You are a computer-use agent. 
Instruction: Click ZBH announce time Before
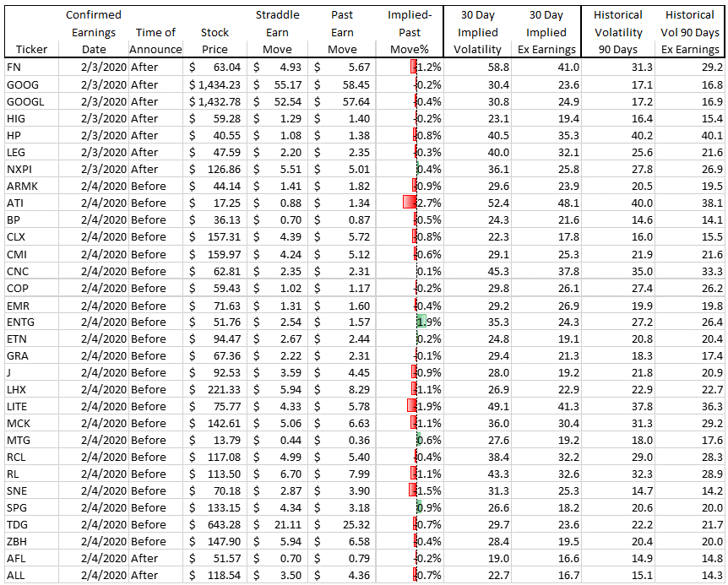click(155, 541)
